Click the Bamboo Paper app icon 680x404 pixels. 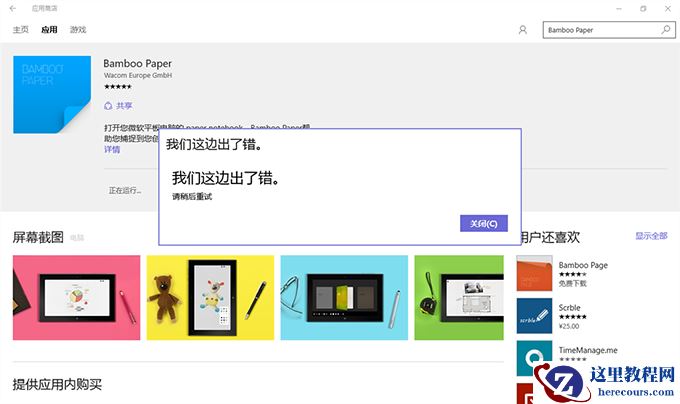[52, 94]
